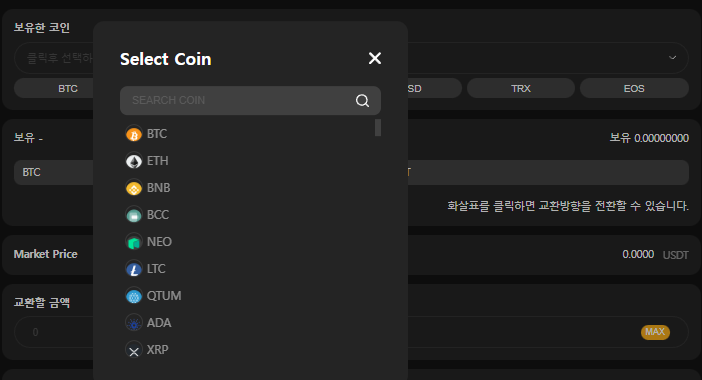Pick the BNB coin icon

coord(133,188)
